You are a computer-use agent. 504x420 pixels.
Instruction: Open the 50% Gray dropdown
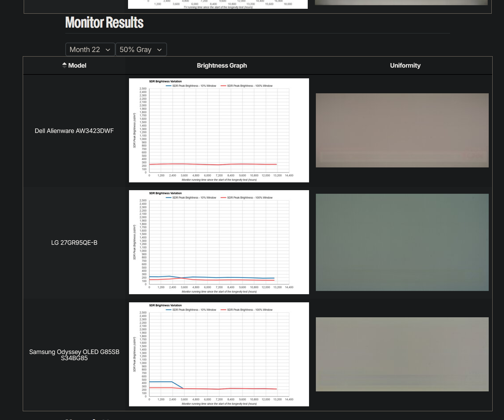pos(141,49)
